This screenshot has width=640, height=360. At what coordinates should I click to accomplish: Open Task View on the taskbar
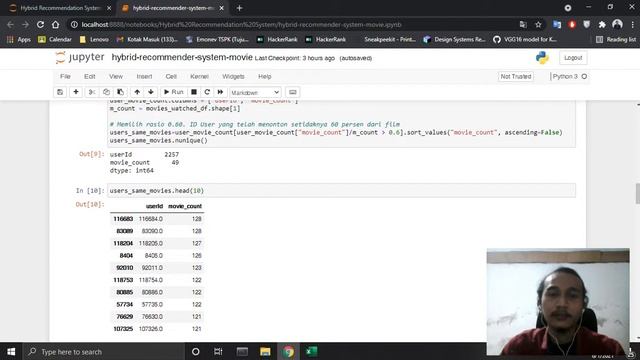(x=218, y=351)
